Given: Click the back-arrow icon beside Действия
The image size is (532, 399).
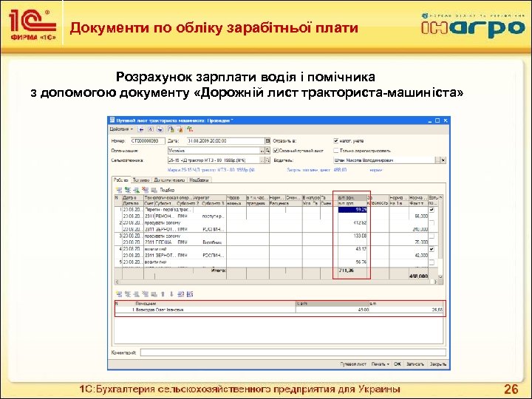Looking at the screenshot, I should (x=141, y=129).
